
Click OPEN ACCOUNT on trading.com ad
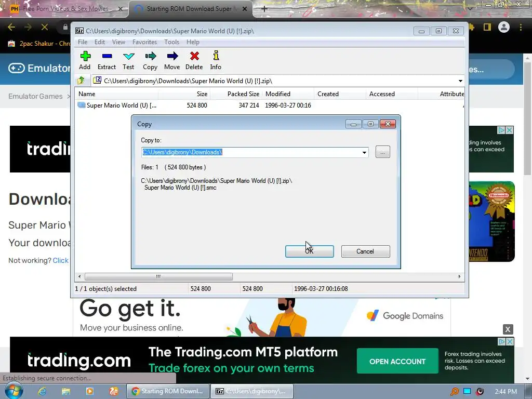(397, 362)
